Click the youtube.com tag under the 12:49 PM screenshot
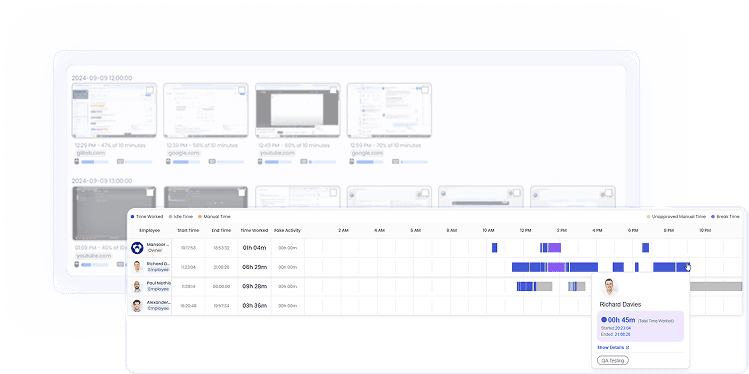Image resolution: width=749 pixels, height=374 pixels. [277, 153]
